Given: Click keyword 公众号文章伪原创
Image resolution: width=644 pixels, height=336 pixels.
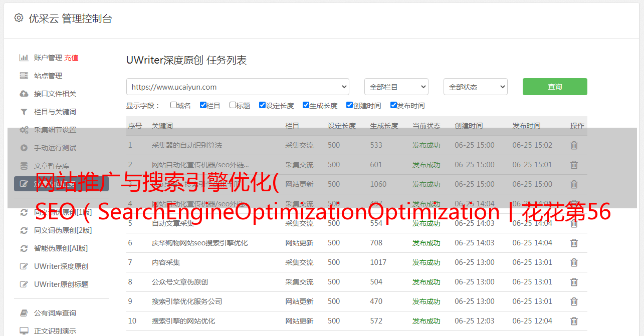Looking at the screenshot, I should point(180,282).
